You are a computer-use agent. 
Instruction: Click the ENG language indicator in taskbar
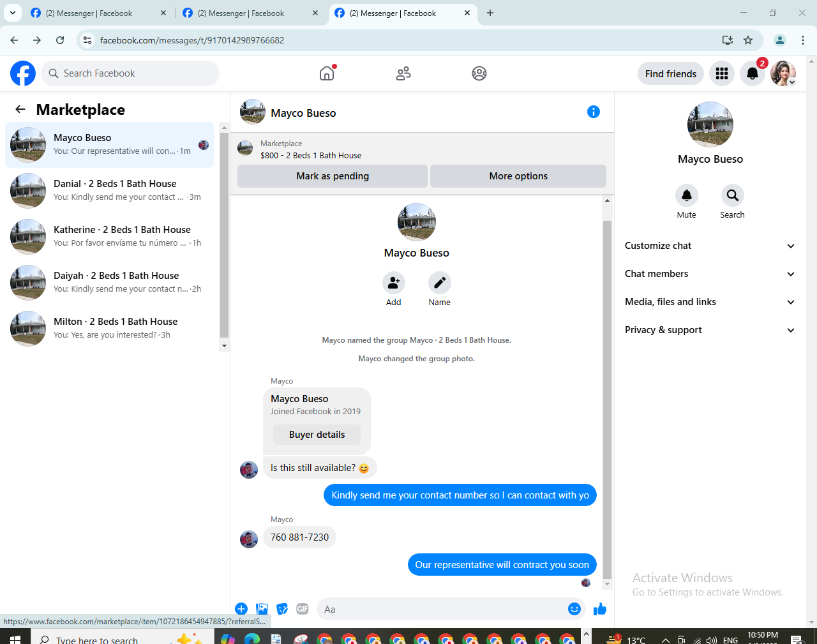point(731,640)
